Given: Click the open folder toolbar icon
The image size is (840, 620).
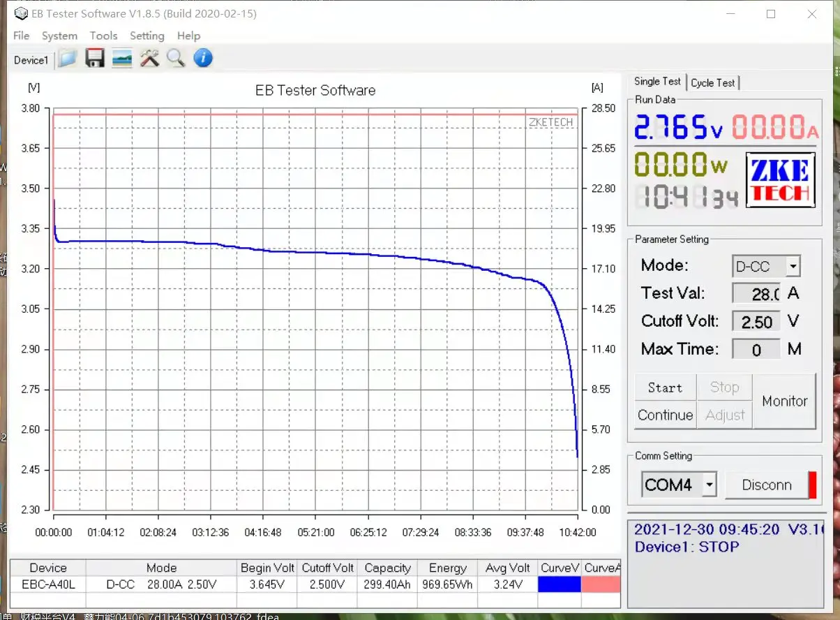Looking at the screenshot, I should (67, 59).
